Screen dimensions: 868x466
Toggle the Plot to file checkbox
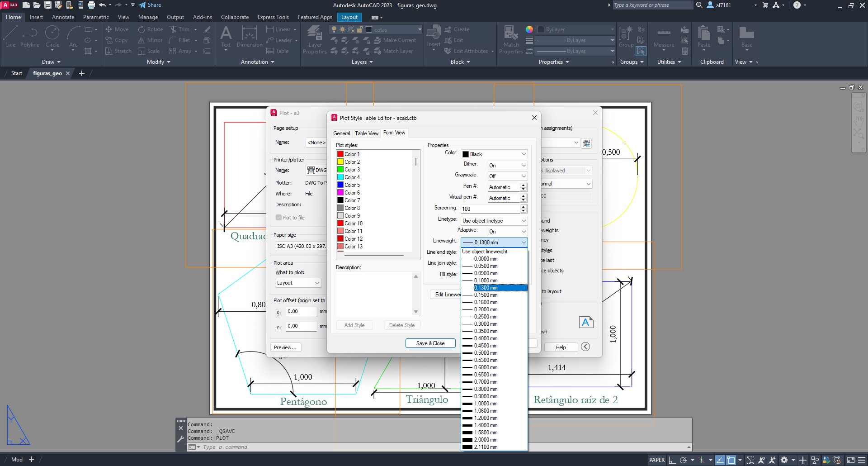pos(279,218)
